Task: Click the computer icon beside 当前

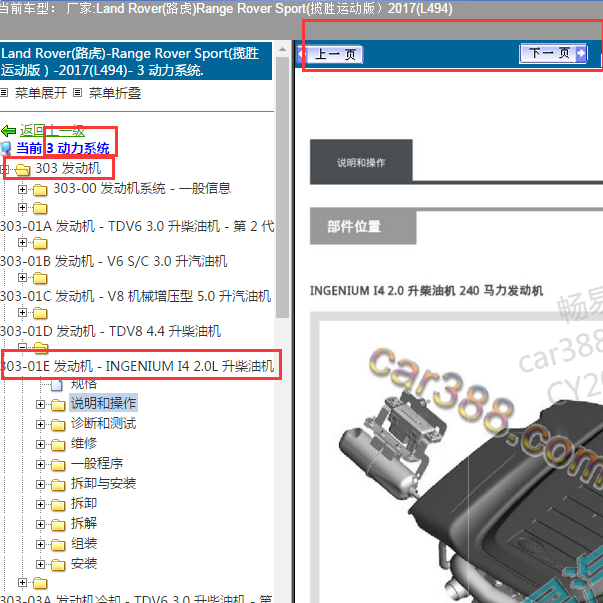Action: 7,148
